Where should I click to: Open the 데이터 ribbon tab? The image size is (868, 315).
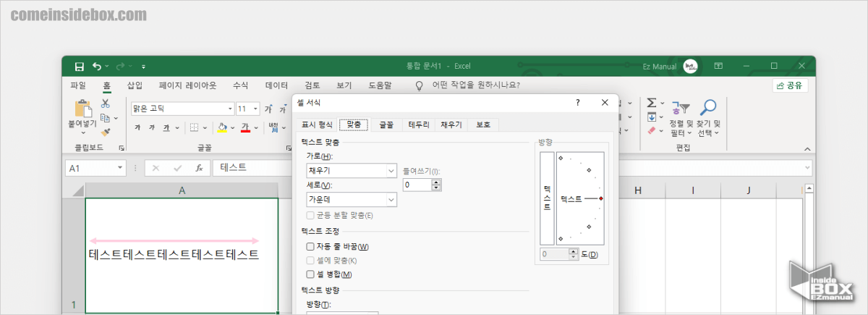coord(276,85)
